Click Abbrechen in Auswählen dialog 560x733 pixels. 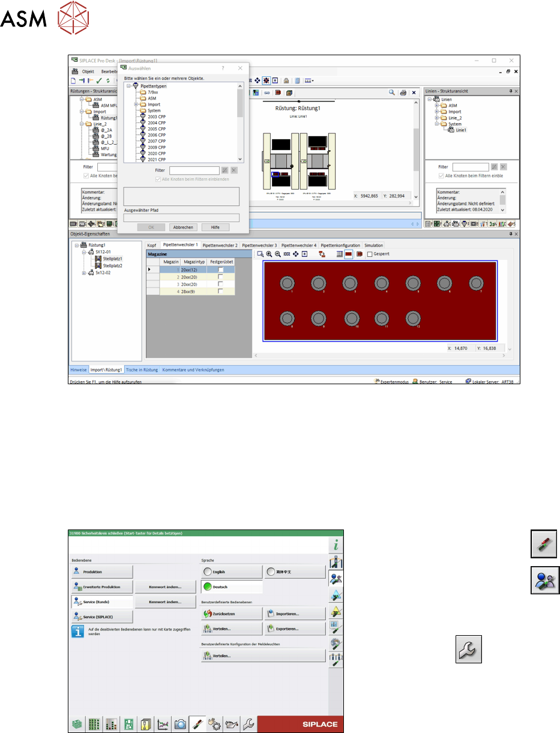183,228
